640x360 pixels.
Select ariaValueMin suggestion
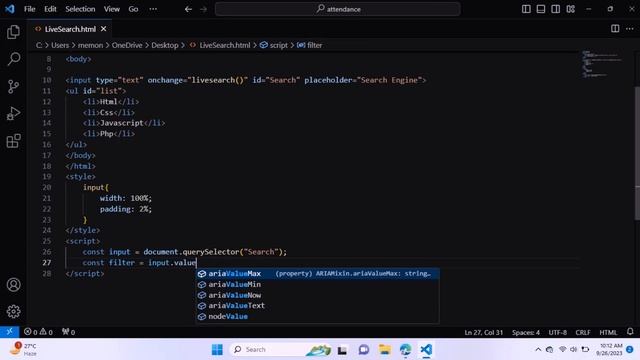[x=318, y=284]
